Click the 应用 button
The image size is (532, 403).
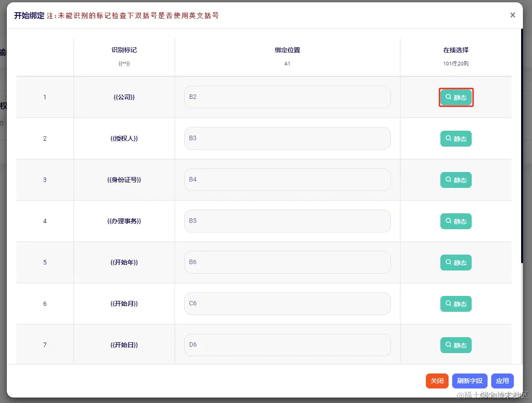(502, 381)
